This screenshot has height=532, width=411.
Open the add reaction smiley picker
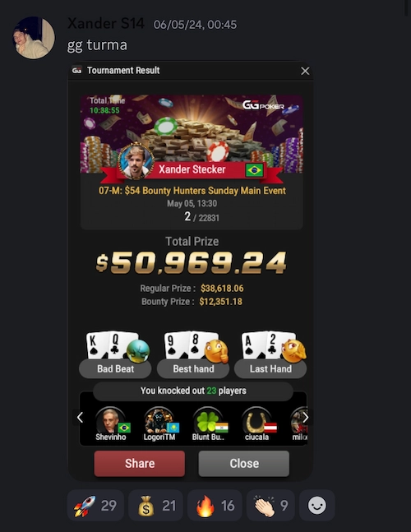[x=317, y=506]
